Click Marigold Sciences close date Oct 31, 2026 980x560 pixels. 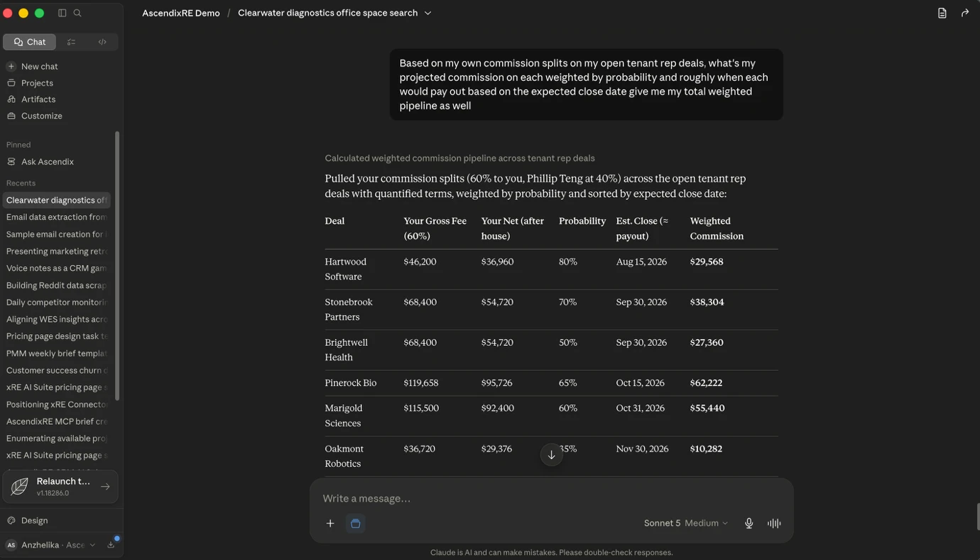tap(641, 408)
